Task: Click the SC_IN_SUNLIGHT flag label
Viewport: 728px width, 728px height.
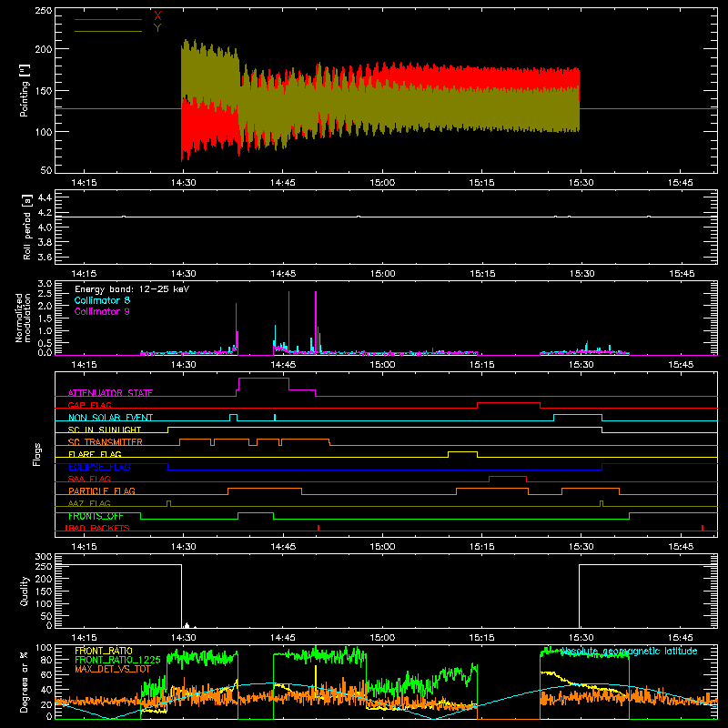Action: pos(105,430)
